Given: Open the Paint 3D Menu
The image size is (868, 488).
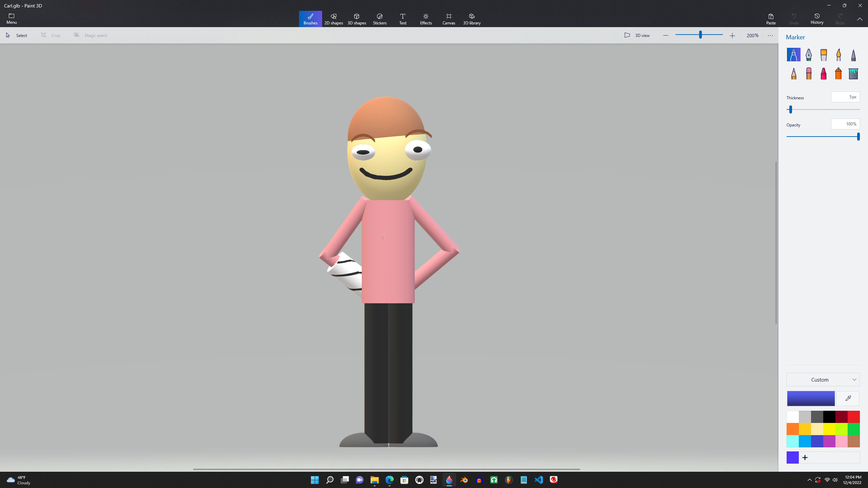Looking at the screenshot, I should click(x=11, y=19).
